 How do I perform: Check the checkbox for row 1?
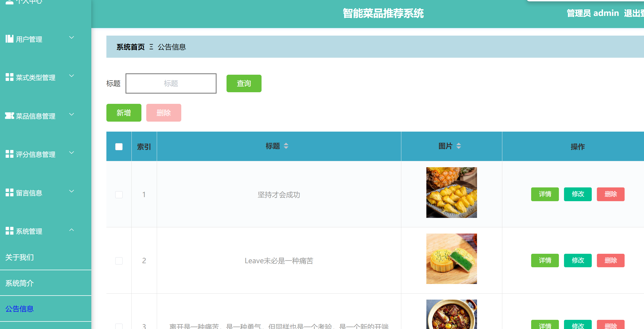(x=119, y=194)
